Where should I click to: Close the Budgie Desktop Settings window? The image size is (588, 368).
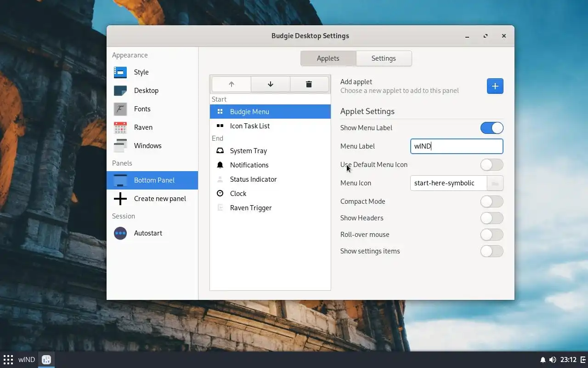pyautogui.click(x=504, y=36)
